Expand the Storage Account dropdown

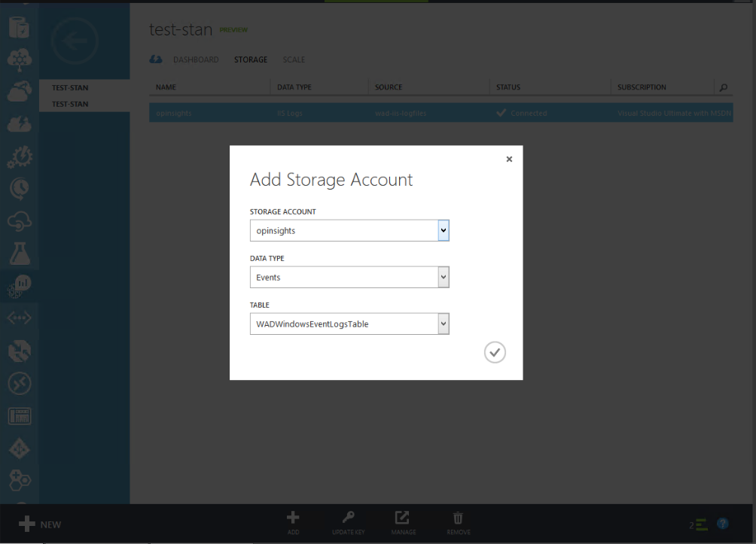[x=444, y=230]
